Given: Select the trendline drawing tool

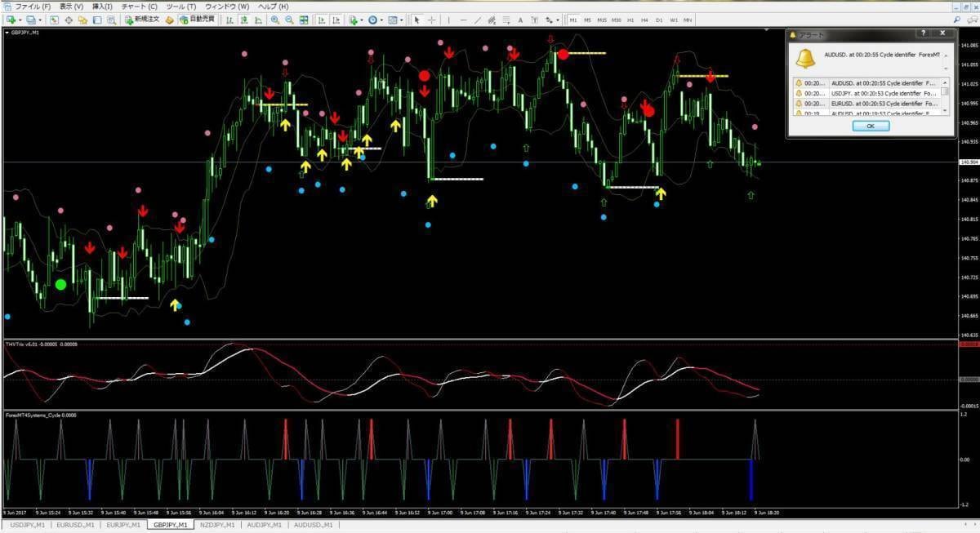Looking at the screenshot, I should click(479, 20).
